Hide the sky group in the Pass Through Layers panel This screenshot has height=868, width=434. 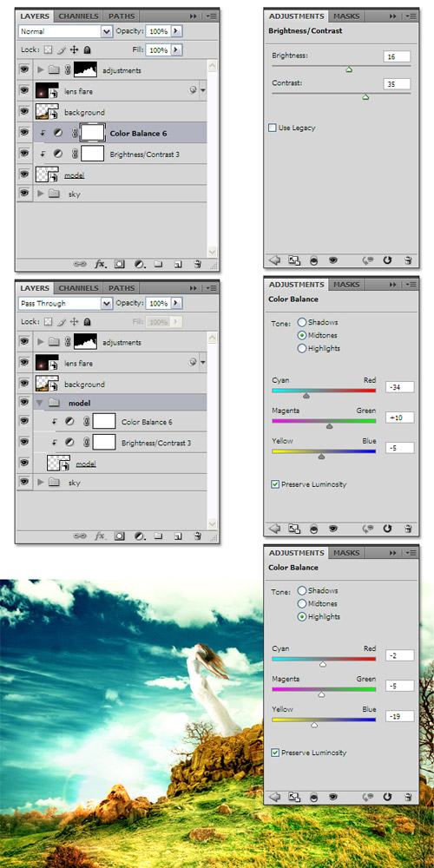click(x=23, y=482)
